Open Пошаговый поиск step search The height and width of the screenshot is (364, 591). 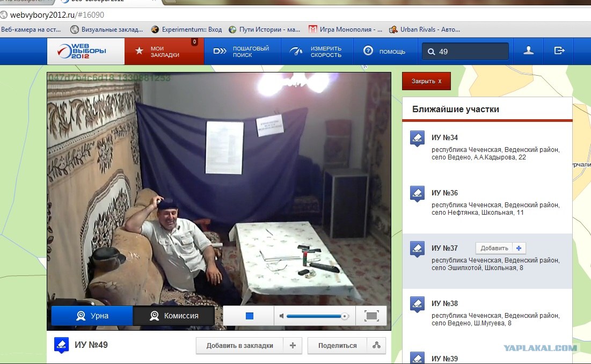pyautogui.click(x=242, y=52)
